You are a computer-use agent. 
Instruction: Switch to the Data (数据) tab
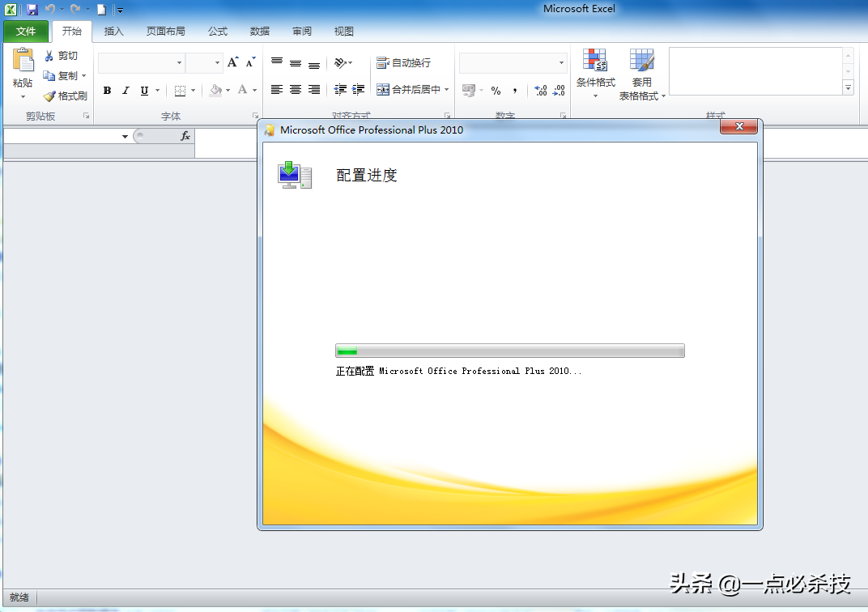[x=260, y=32]
